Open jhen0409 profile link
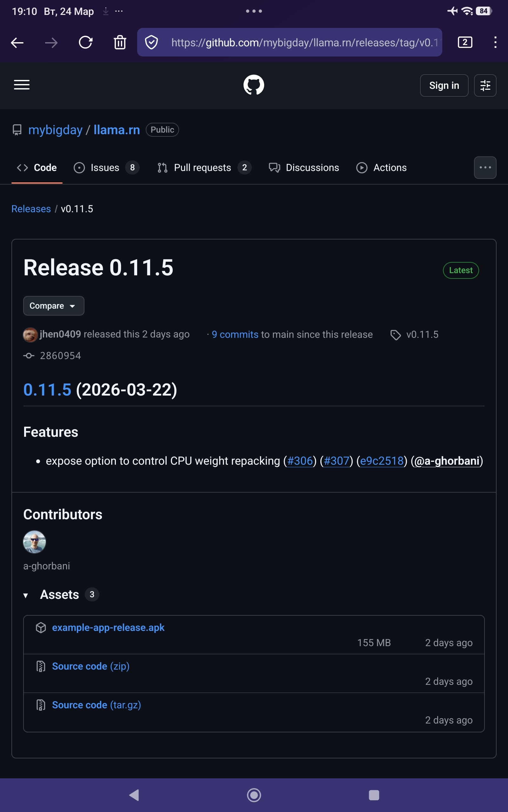The height and width of the screenshot is (812, 508). point(60,334)
